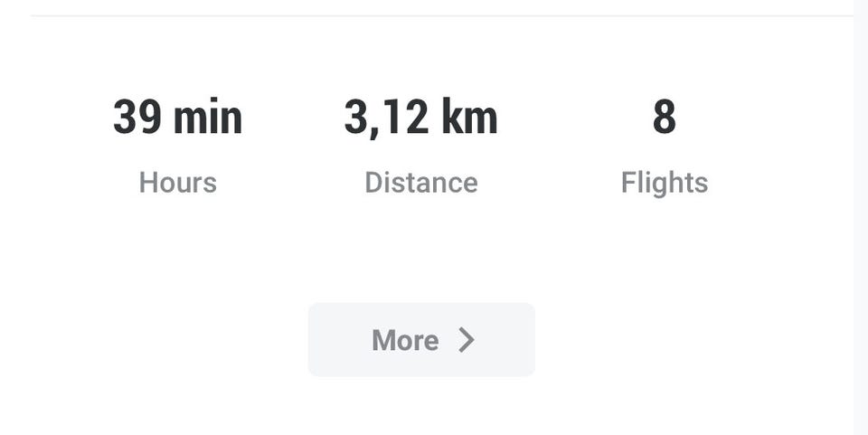
Task: Click the chevron arrow beside More
Action: coord(467,340)
